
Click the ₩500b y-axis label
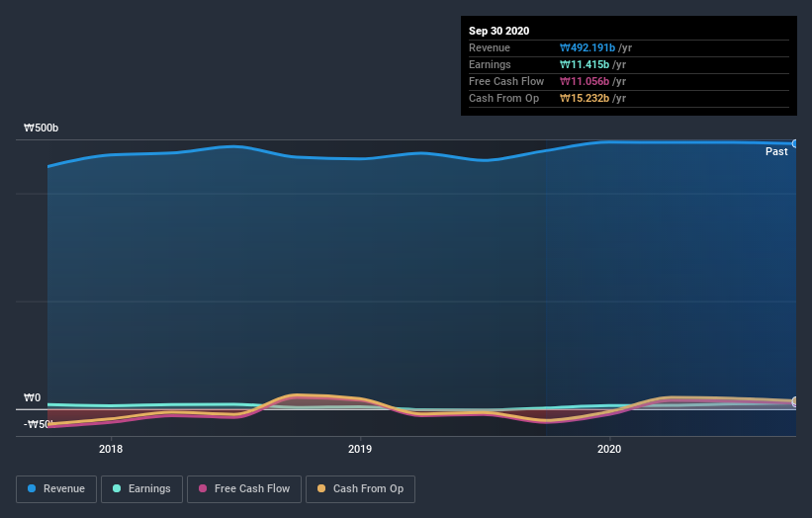[x=41, y=128]
